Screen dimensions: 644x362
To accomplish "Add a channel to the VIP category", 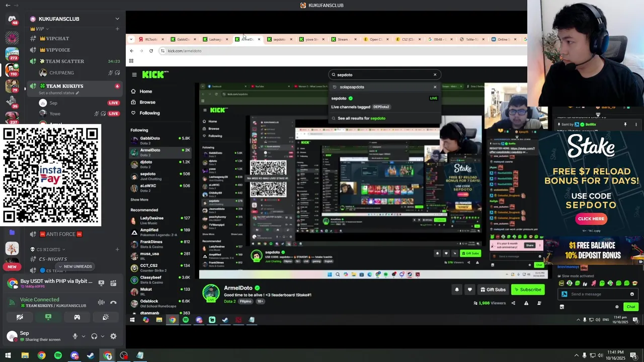I will coord(117,29).
